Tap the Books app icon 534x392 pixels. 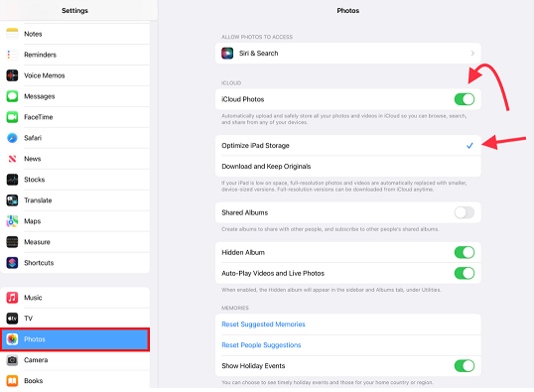click(x=12, y=381)
